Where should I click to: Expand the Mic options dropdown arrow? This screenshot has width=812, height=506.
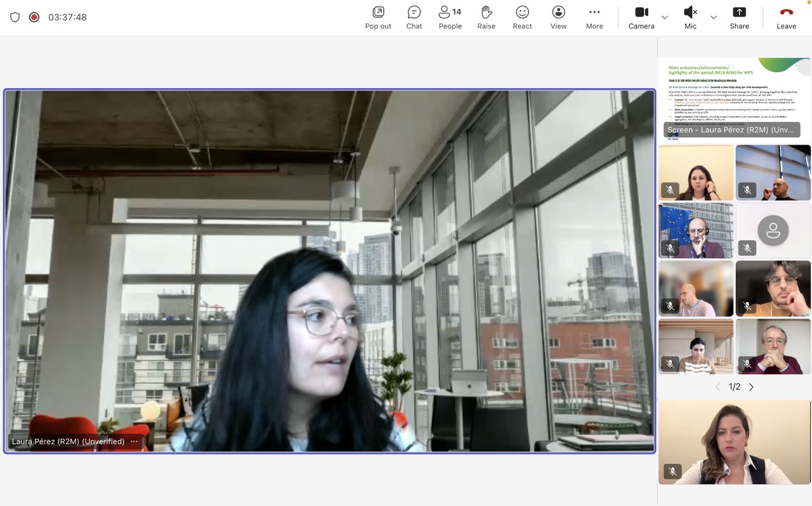coord(713,17)
